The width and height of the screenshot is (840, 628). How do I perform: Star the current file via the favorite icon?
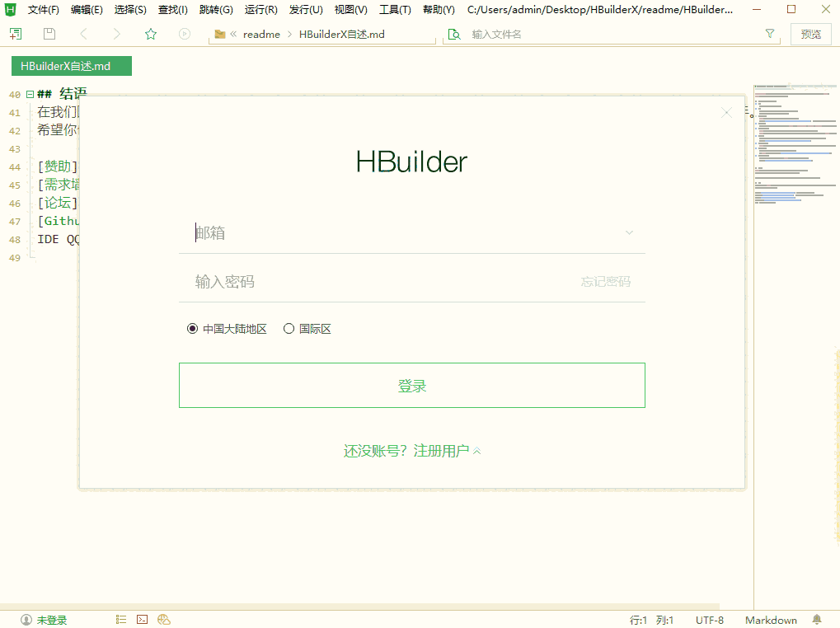[x=150, y=34]
